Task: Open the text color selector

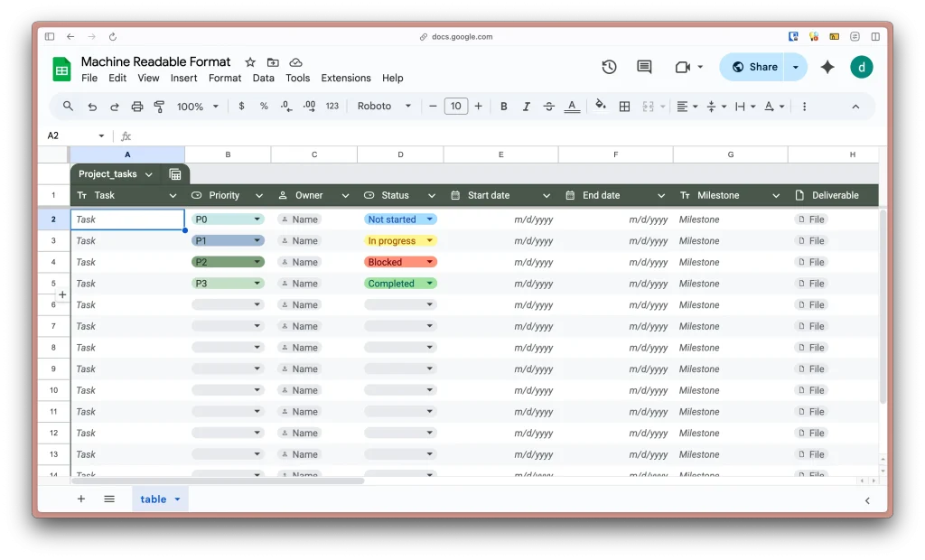Action: (573, 106)
